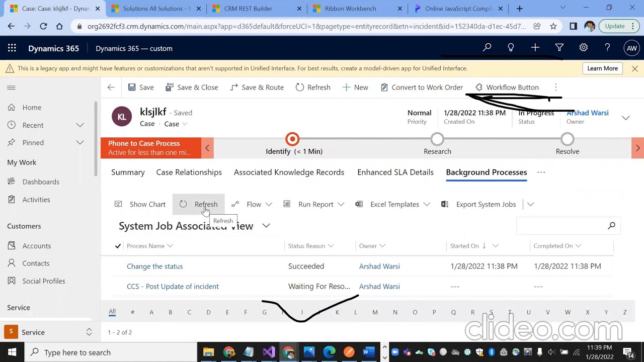
Task: Select the Research stage circle
Action: (x=437, y=139)
